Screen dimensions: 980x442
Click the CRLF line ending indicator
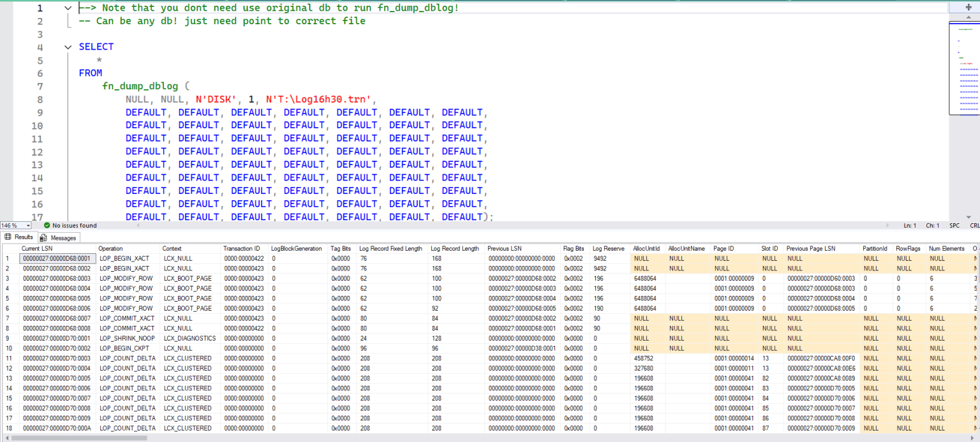[x=974, y=225]
